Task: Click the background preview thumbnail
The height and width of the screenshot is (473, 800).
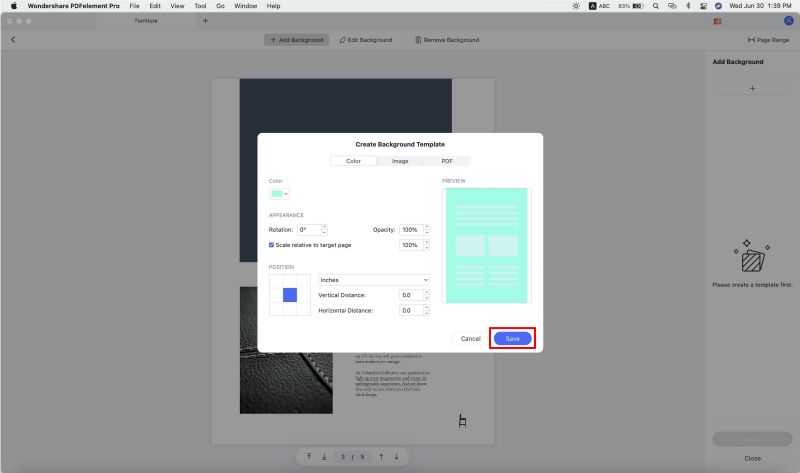Action: [x=486, y=245]
